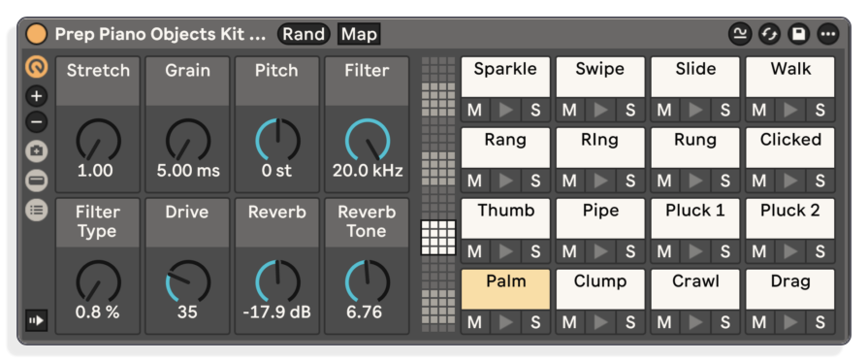The width and height of the screenshot is (868, 362).
Task: Save the preset with disk icon
Action: point(799,34)
